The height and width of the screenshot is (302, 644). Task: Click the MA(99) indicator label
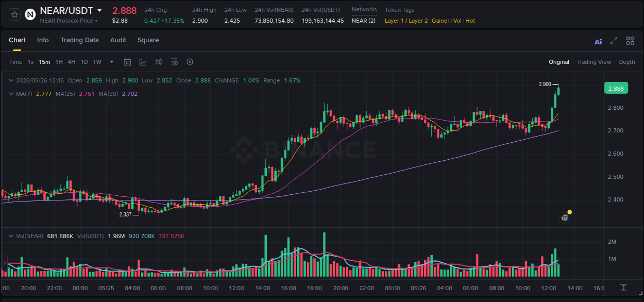point(109,94)
